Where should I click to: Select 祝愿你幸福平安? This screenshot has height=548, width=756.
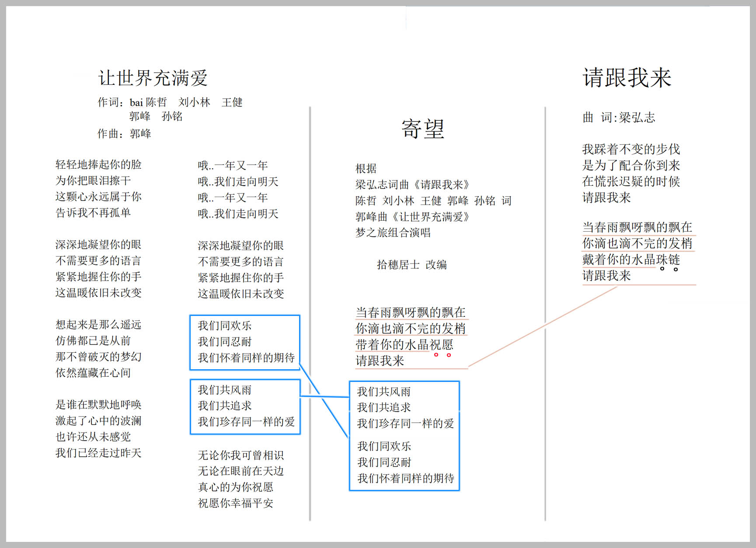click(235, 503)
